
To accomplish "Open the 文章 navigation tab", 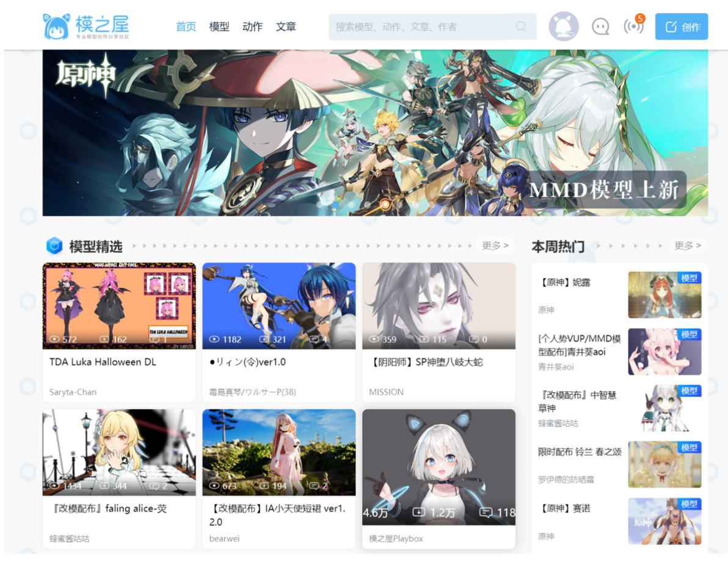I will tap(286, 27).
